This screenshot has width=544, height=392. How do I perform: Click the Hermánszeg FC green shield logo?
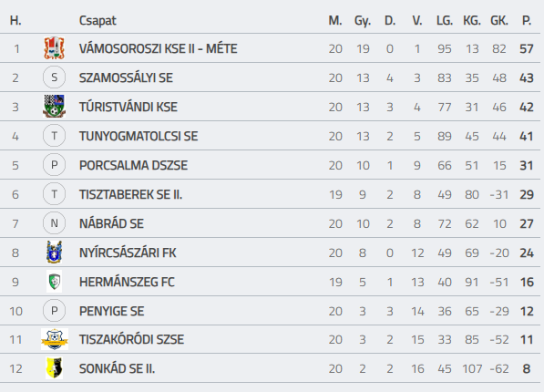pyautogui.click(x=54, y=282)
